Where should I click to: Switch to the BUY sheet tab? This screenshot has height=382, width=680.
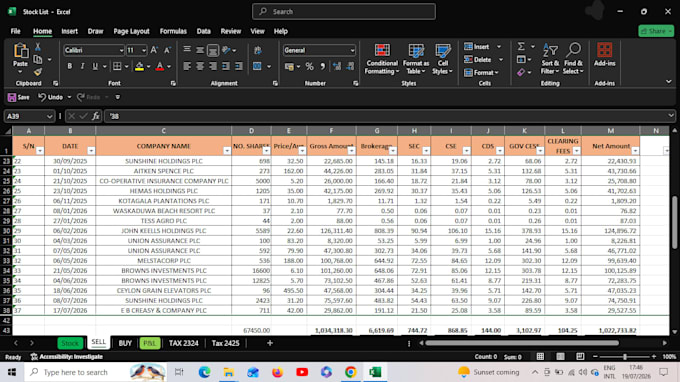tap(125, 343)
